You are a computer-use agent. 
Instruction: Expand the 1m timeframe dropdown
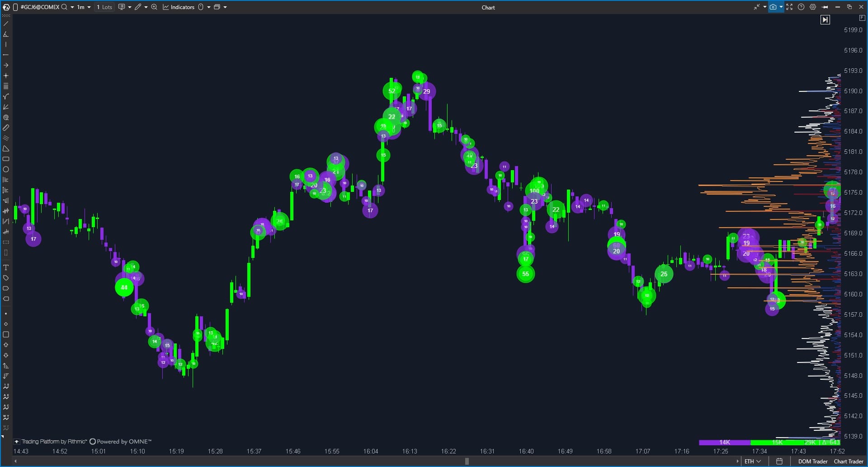pos(84,7)
